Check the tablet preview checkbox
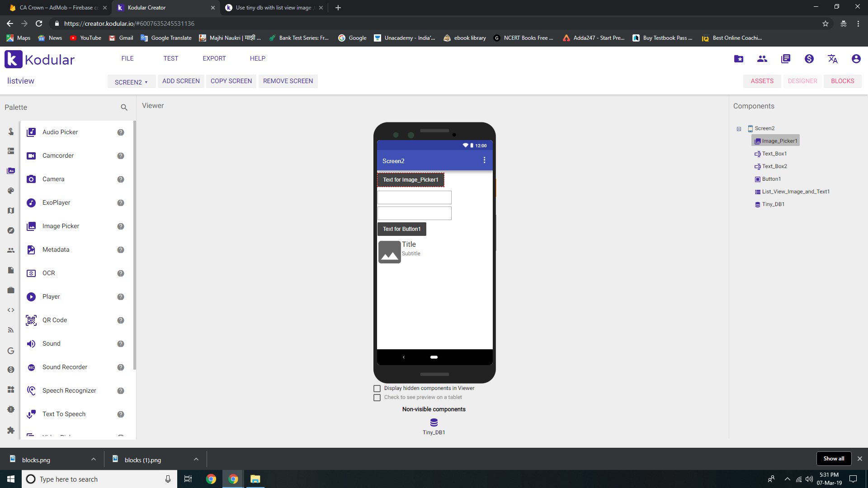This screenshot has width=868, height=488. tap(377, 398)
